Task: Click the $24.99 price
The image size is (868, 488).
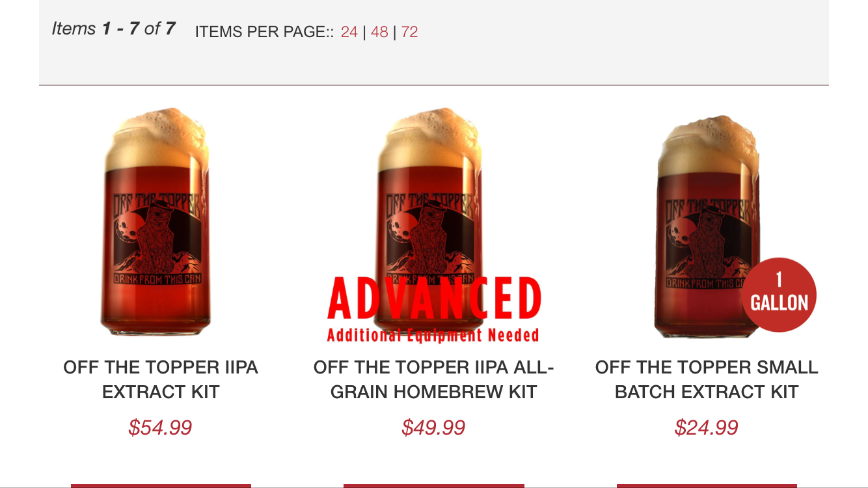Action: [x=707, y=427]
